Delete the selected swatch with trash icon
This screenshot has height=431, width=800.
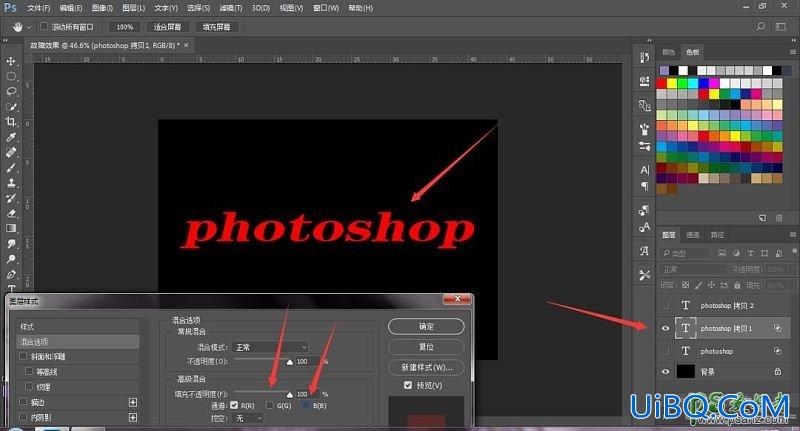click(x=779, y=218)
